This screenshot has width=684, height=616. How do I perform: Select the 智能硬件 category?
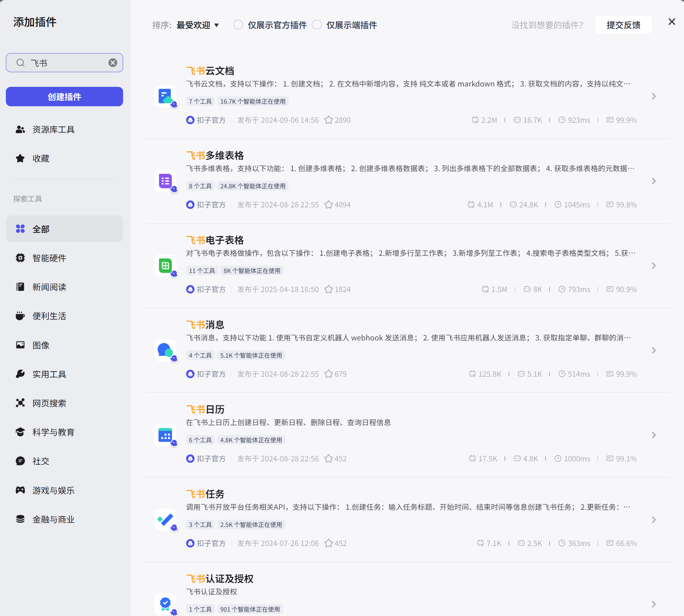point(64,258)
